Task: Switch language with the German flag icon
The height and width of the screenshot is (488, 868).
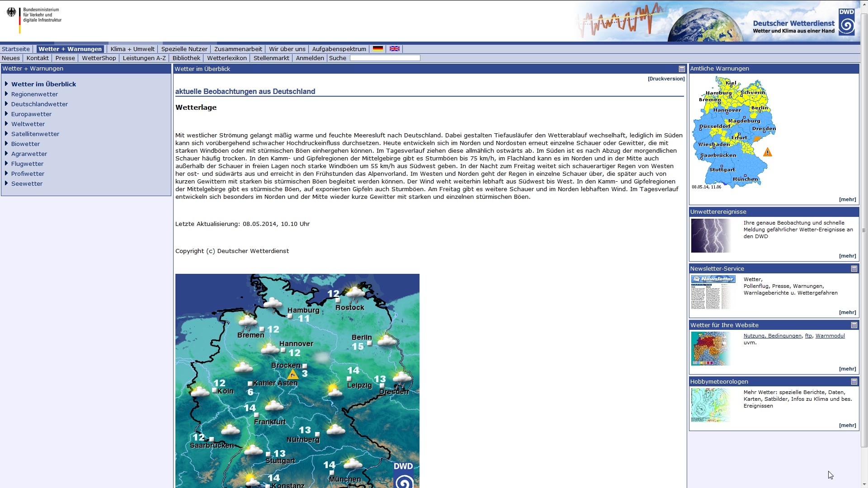Action: pos(378,49)
